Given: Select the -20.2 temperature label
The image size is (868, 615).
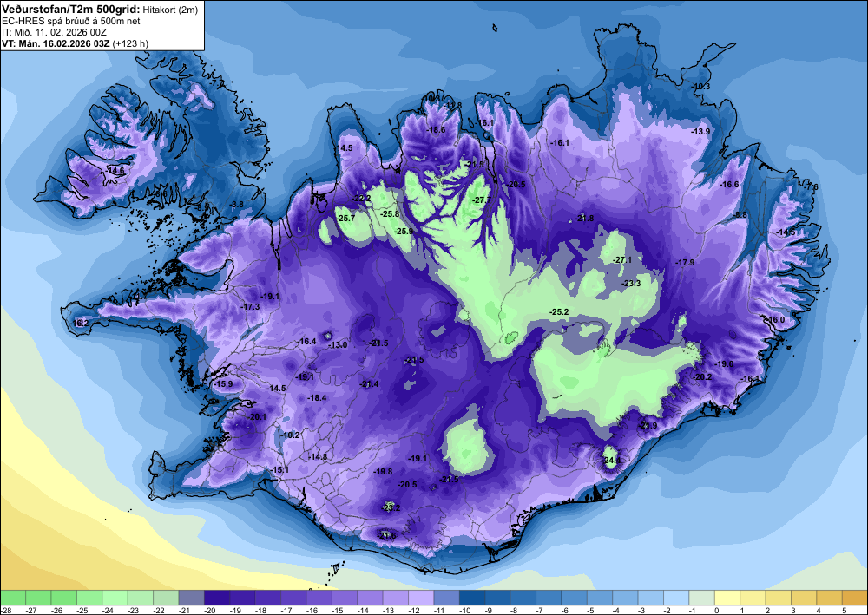Looking at the screenshot, I should [x=702, y=376].
